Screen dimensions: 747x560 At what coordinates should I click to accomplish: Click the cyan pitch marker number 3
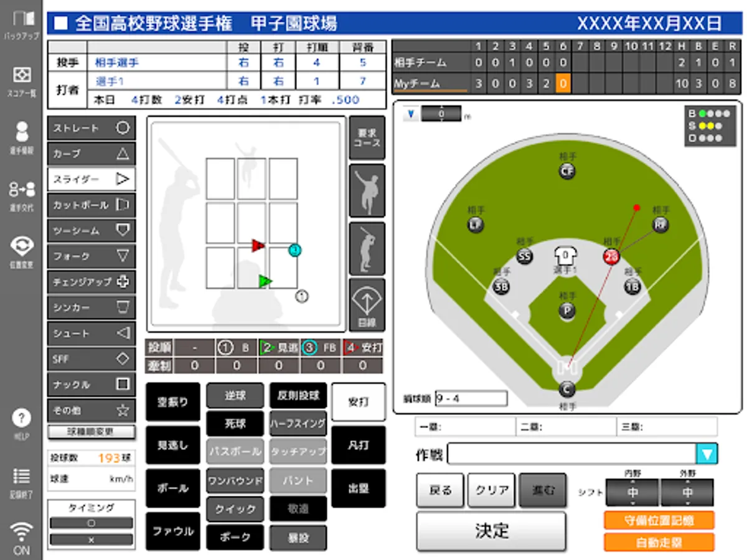295,250
